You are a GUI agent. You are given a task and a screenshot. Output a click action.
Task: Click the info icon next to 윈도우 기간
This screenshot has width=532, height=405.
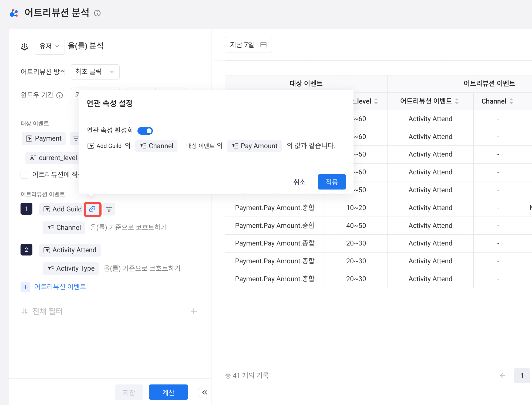pos(59,95)
